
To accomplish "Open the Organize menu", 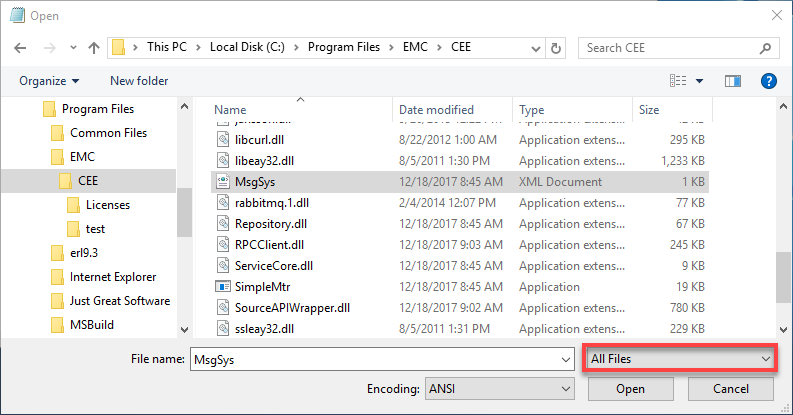I will tap(48, 81).
